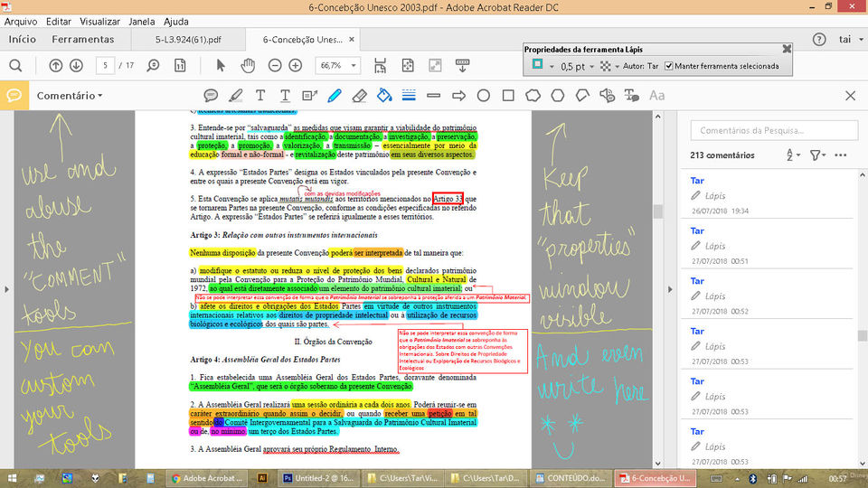This screenshot has height=488, width=868.
Task: Select the highlighter text tool
Action: click(x=236, y=95)
